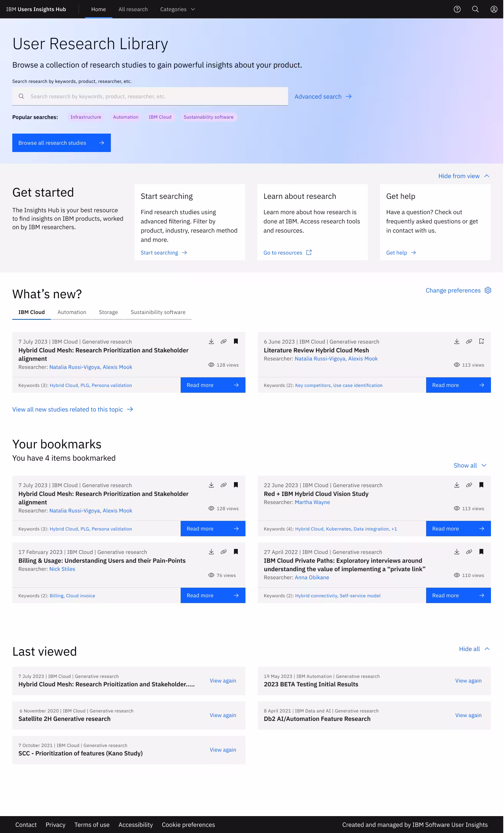Viewport: 504px width, 833px height.
Task: Expand the Categories dropdown in navigation
Action: point(178,9)
